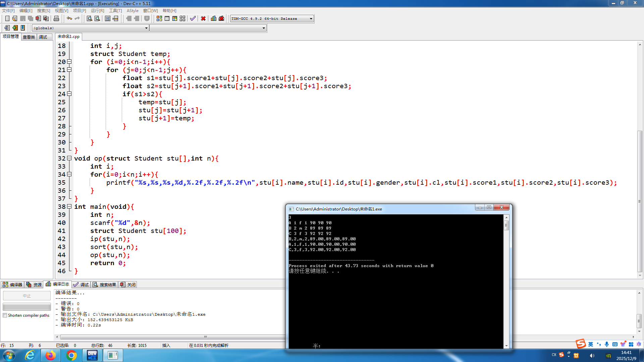Click the syntax check checkmark icon

point(193,18)
